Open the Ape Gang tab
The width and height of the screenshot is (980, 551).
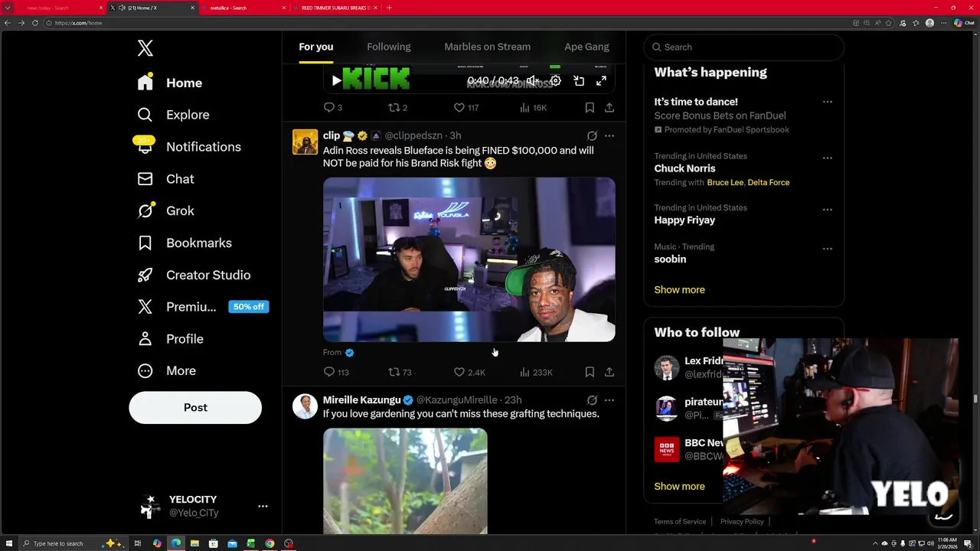coord(587,47)
